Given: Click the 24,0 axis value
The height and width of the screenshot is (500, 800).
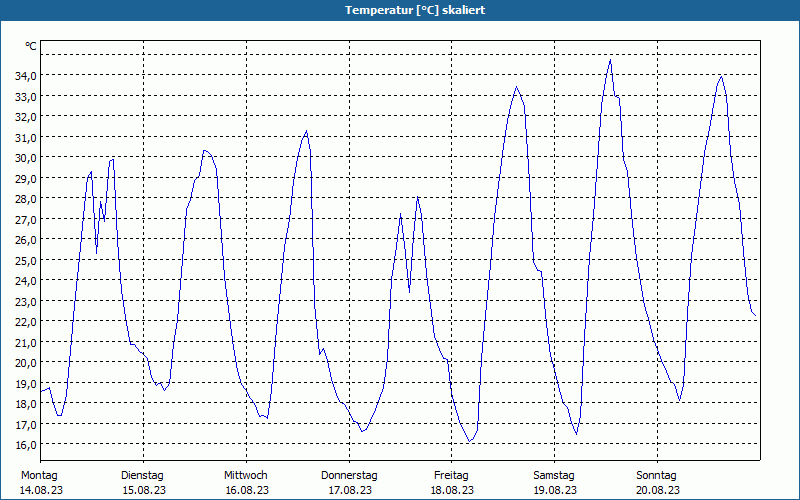Looking at the screenshot, I should 26,281.
